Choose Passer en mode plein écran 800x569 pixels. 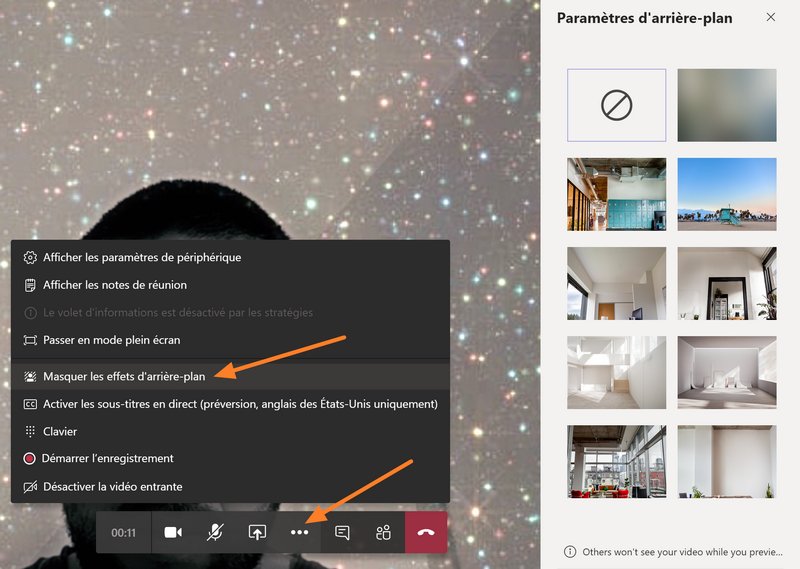click(230, 340)
